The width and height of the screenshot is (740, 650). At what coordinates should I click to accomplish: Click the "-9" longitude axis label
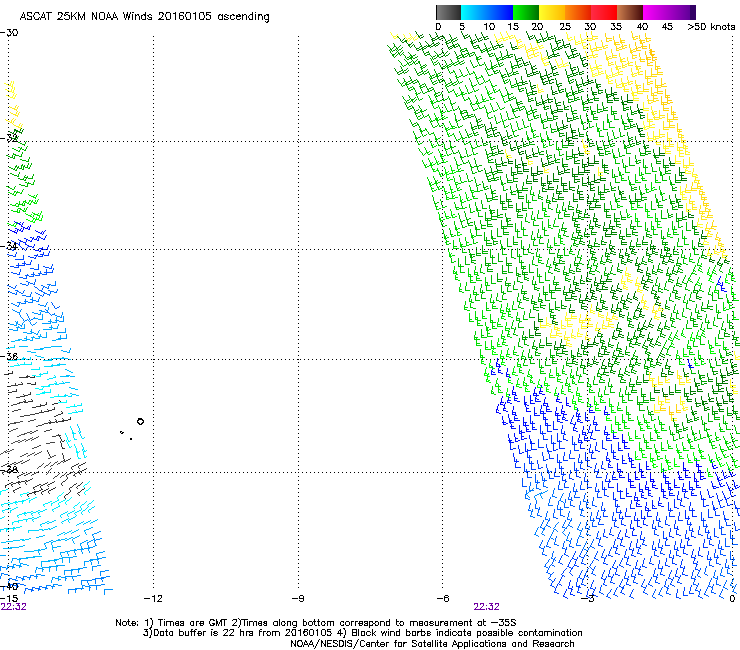pyautogui.click(x=298, y=599)
